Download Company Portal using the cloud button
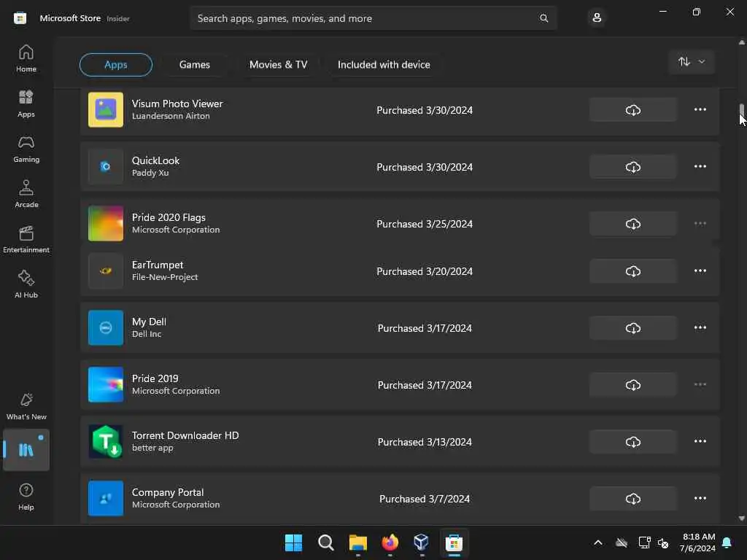The height and width of the screenshot is (560, 747). pos(632,499)
